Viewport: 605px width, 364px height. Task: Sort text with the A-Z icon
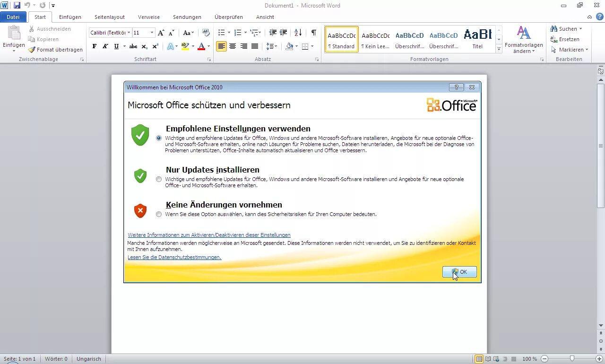tap(298, 33)
